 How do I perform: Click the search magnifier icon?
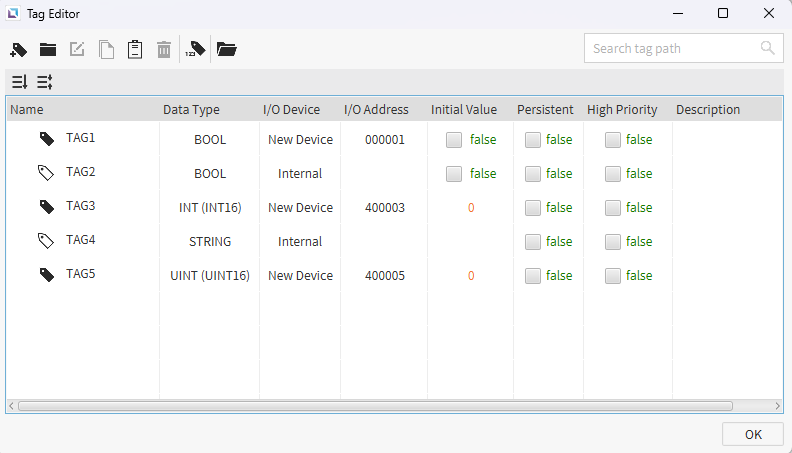[767, 48]
